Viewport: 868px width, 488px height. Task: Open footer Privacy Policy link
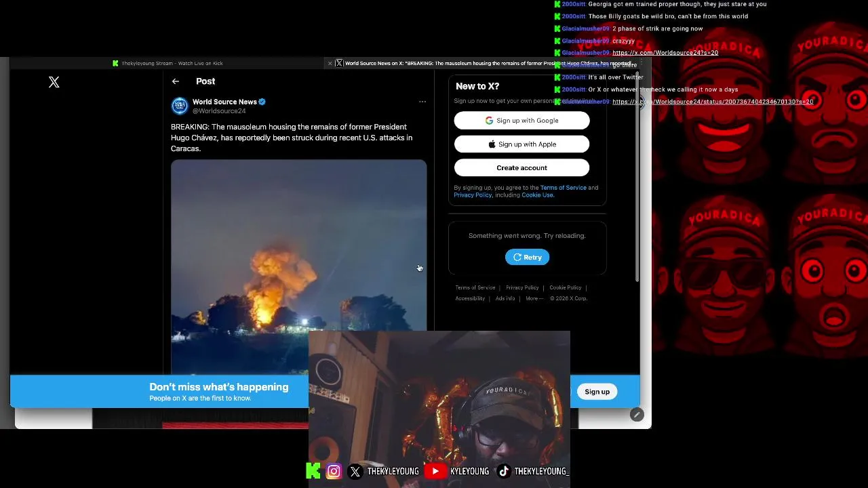click(522, 287)
